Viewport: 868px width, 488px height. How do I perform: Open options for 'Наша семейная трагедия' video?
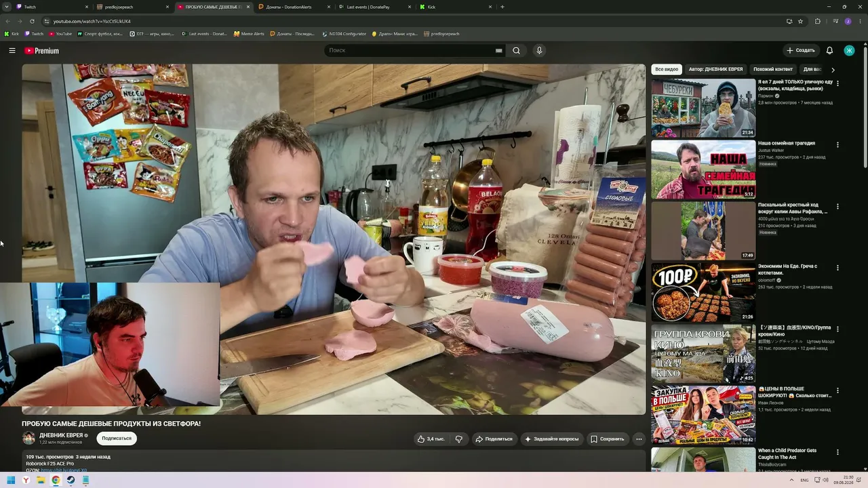pos(837,145)
